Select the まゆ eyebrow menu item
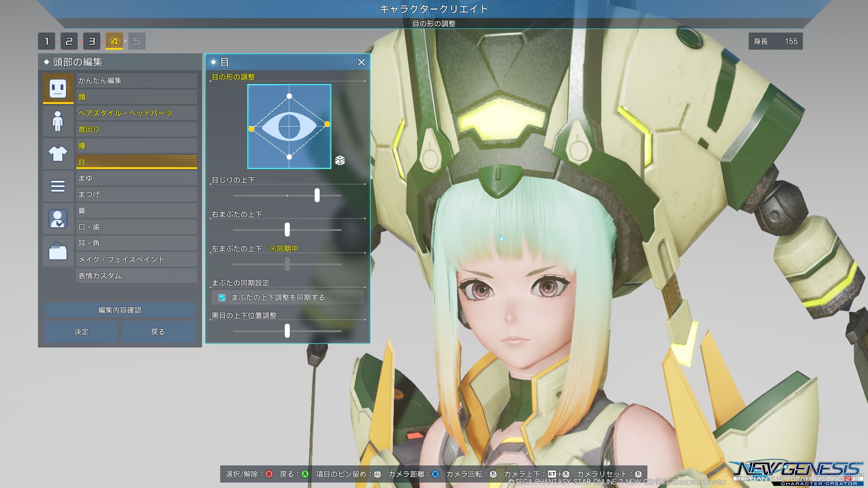Screen dimensions: 868x488 (137, 178)
